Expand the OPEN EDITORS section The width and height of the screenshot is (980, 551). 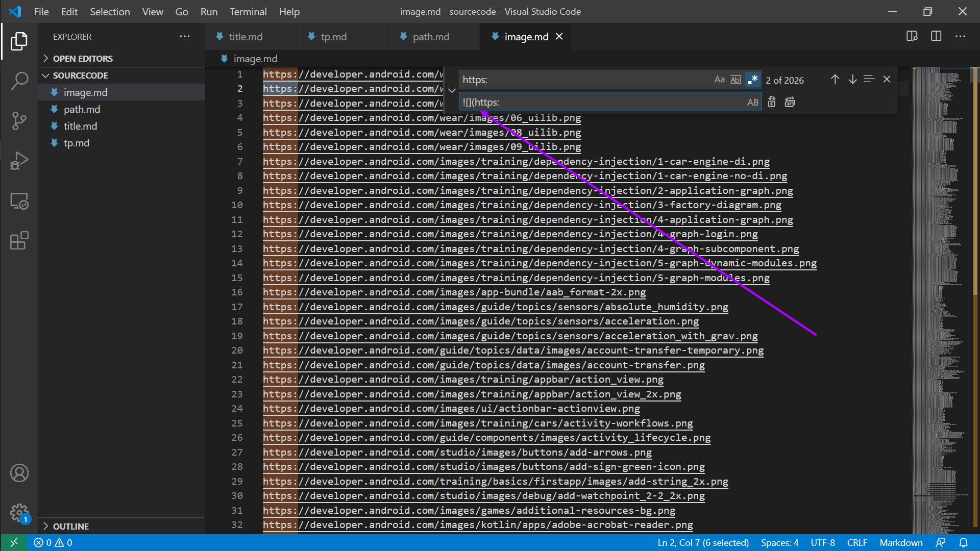pyautogui.click(x=83, y=59)
